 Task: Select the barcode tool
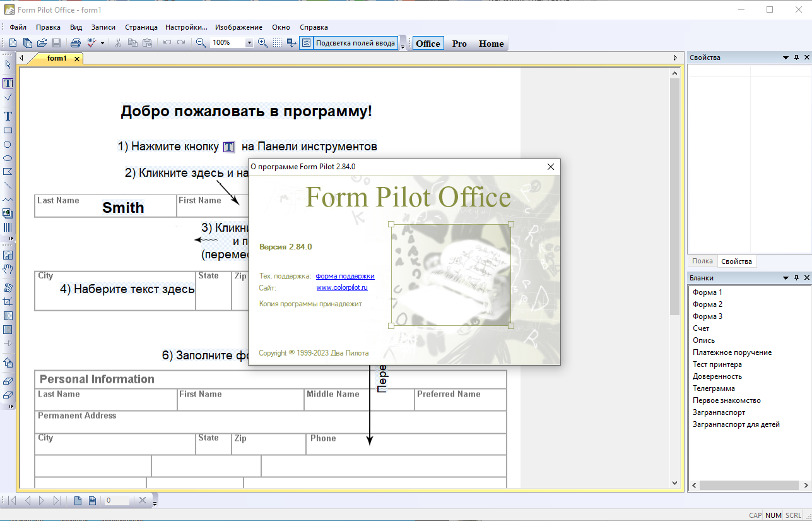[x=8, y=227]
